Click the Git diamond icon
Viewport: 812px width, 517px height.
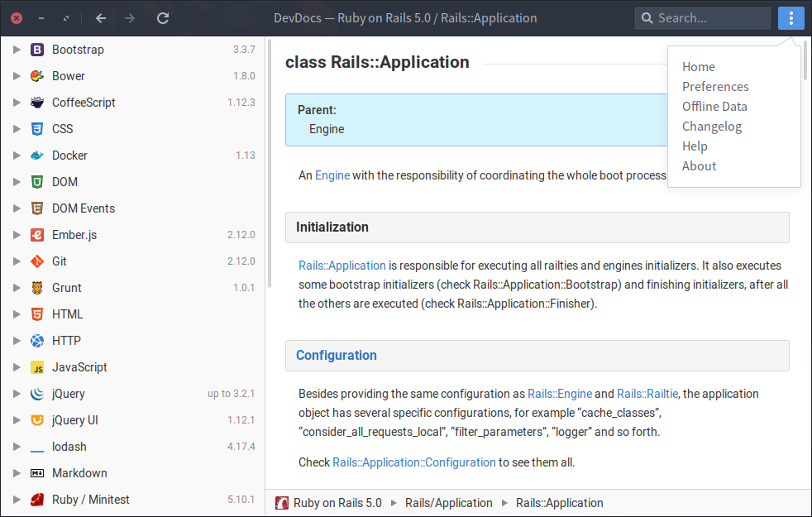click(x=36, y=261)
